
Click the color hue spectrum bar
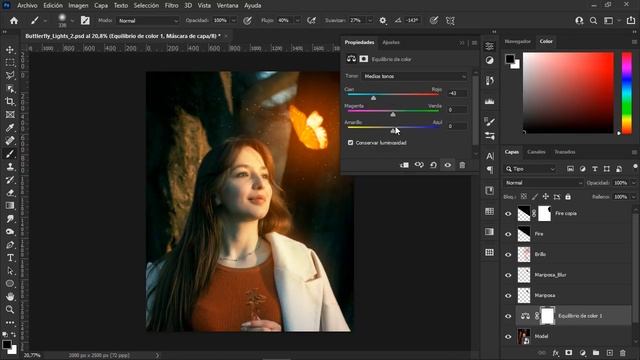point(627,93)
